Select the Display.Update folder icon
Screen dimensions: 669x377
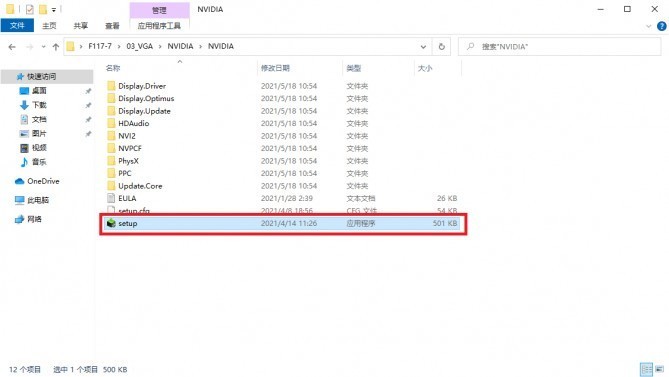click(x=111, y=111)
